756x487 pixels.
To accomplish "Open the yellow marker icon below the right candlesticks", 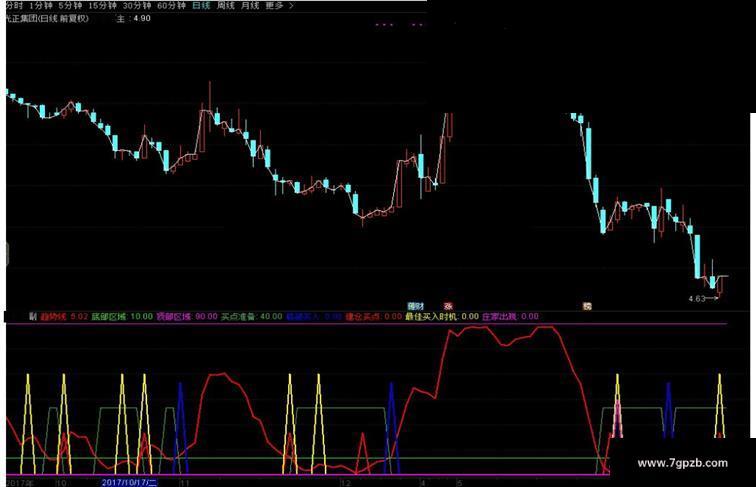I will tap(587, 306).
